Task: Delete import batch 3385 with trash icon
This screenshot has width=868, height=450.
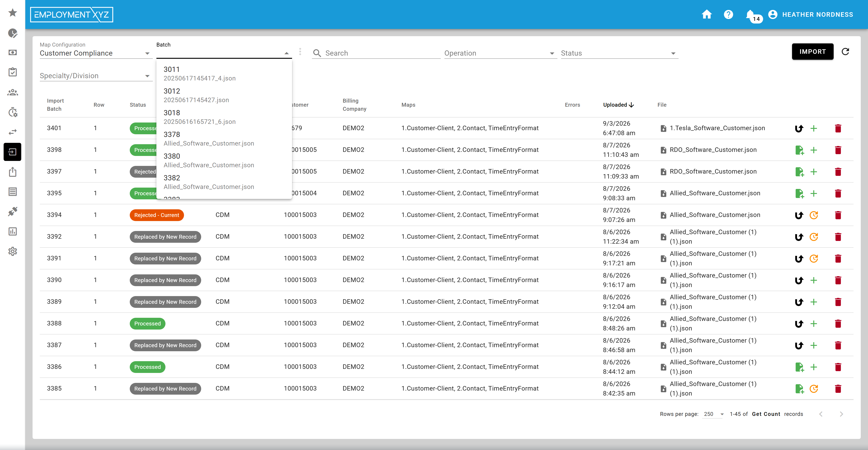Action: tap(838, 389)
